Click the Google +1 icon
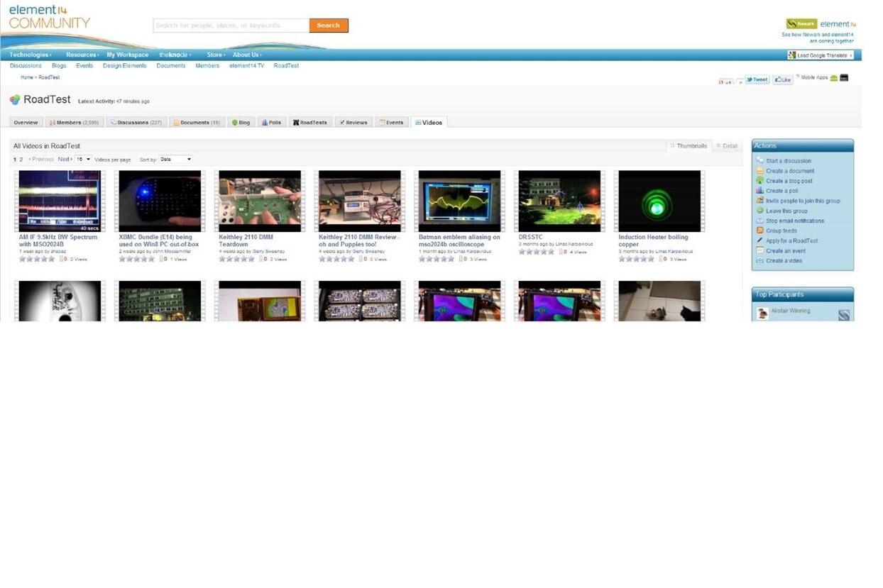The width and height of the screenshot is (883, 588). pos(726,82)
